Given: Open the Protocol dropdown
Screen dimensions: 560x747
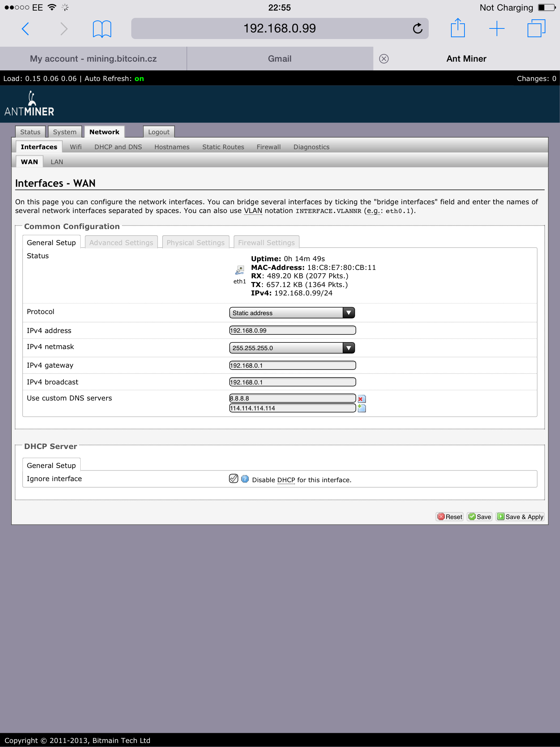Looking at the screenshot, I should coord(292,313).
